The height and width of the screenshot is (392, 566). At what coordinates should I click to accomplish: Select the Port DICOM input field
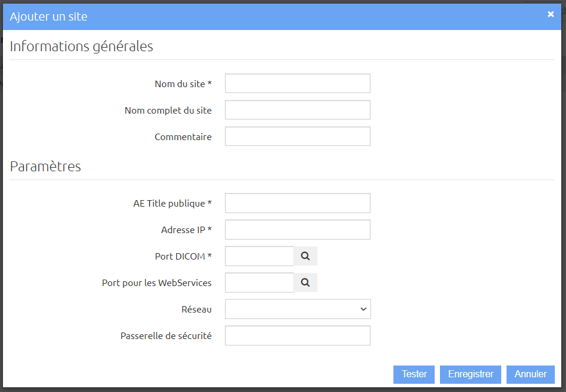(259, 256)
